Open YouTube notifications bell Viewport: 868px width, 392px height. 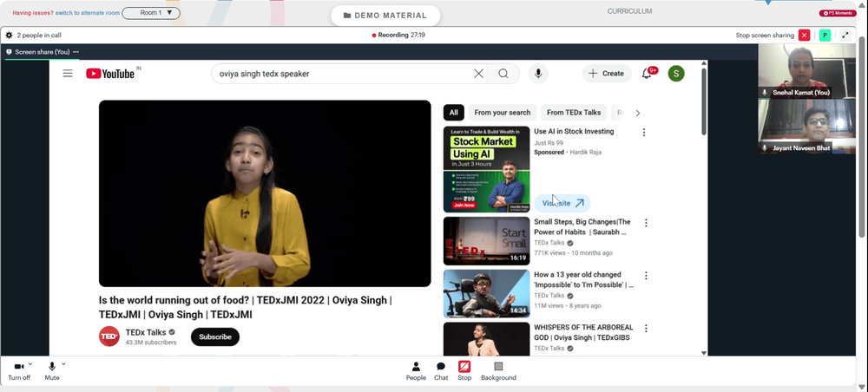pyautogui.click(x=647, y=74)
